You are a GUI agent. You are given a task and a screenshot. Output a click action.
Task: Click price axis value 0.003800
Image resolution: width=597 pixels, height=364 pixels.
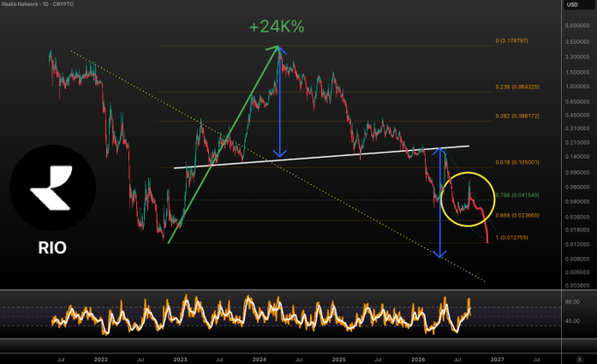[577, 286]
